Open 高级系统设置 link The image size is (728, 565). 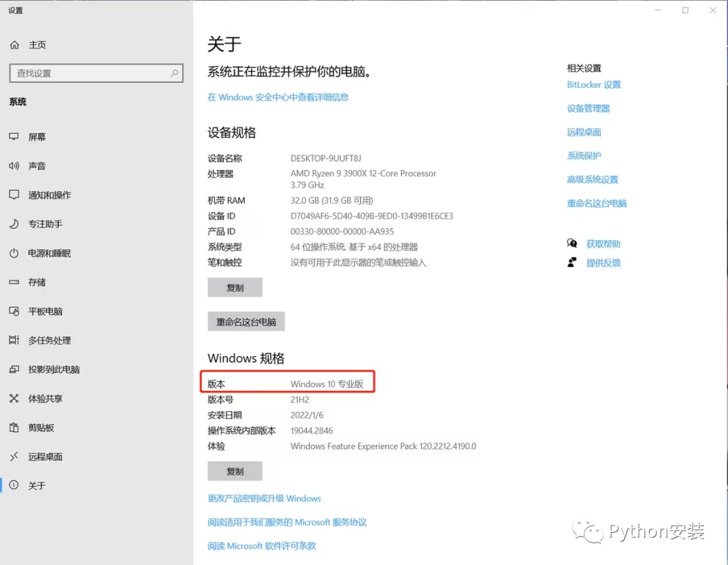(x=593, y=179)
